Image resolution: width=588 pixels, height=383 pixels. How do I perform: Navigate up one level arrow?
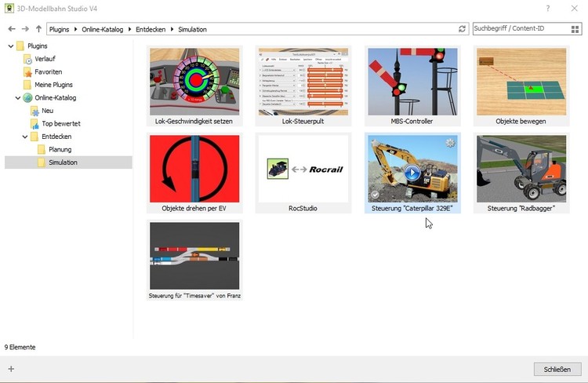[x=38, y=29]
